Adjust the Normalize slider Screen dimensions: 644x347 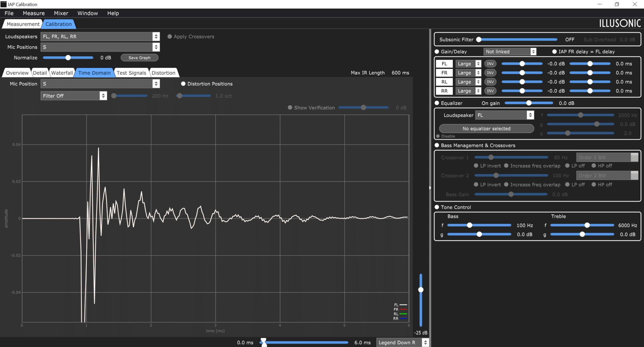click(x=68, y=58)
